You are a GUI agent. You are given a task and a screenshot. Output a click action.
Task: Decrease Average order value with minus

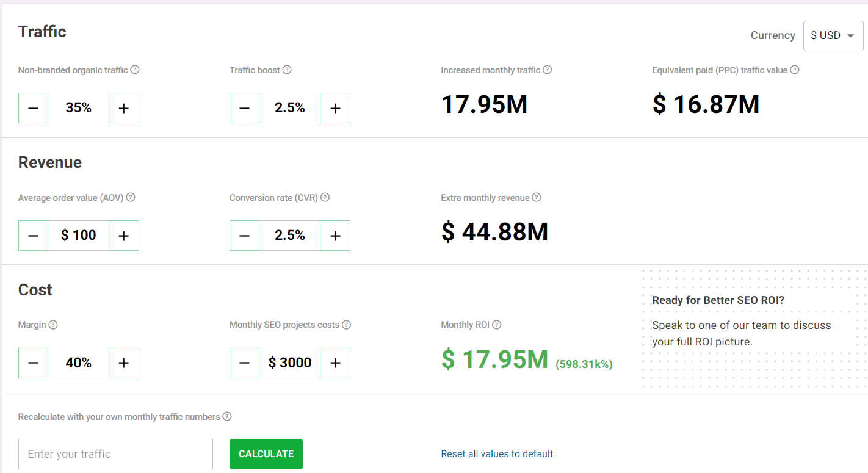pos(34,236)
